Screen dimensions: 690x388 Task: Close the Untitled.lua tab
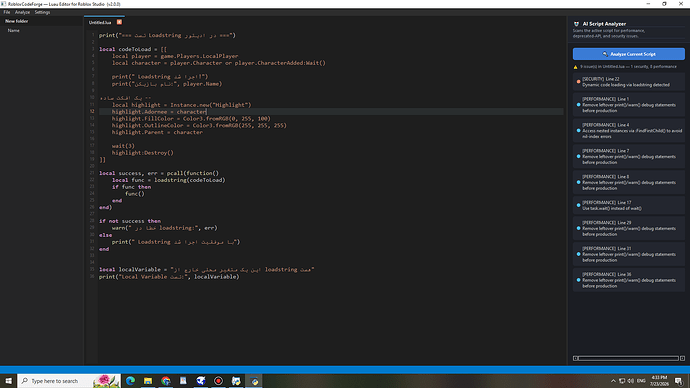click(119, 22)
